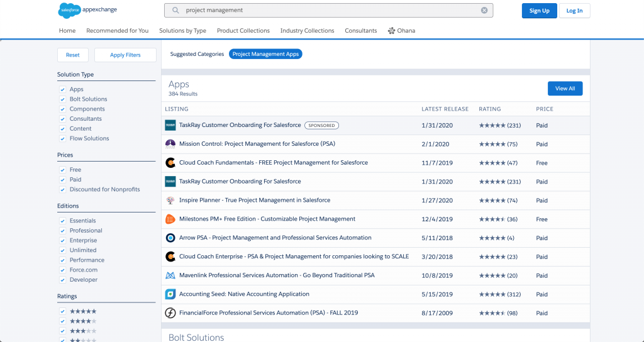Toggle the Force.com edition checkbox
The height and width of the screenshot is (342, 644).
pos(62,270)
